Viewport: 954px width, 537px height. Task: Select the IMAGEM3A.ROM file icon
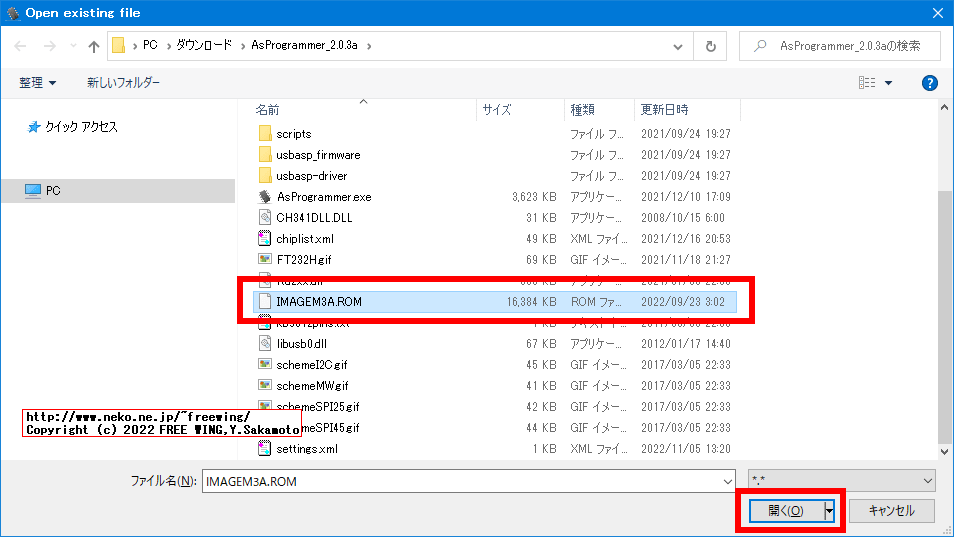(265, 301)
